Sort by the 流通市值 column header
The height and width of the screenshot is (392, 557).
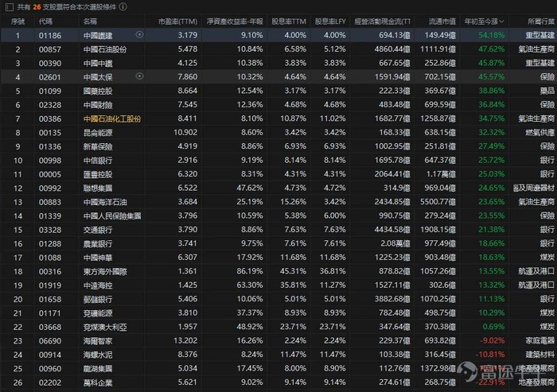442,21
